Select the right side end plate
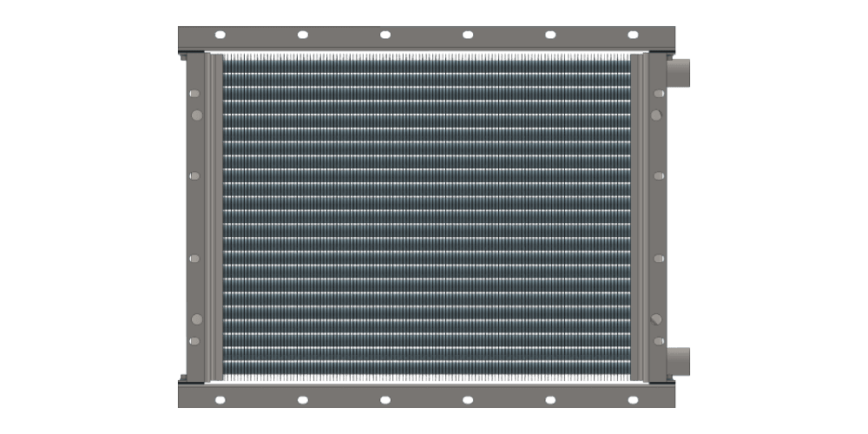Screen dimensions: 868x434 click(x=658, y=217)
